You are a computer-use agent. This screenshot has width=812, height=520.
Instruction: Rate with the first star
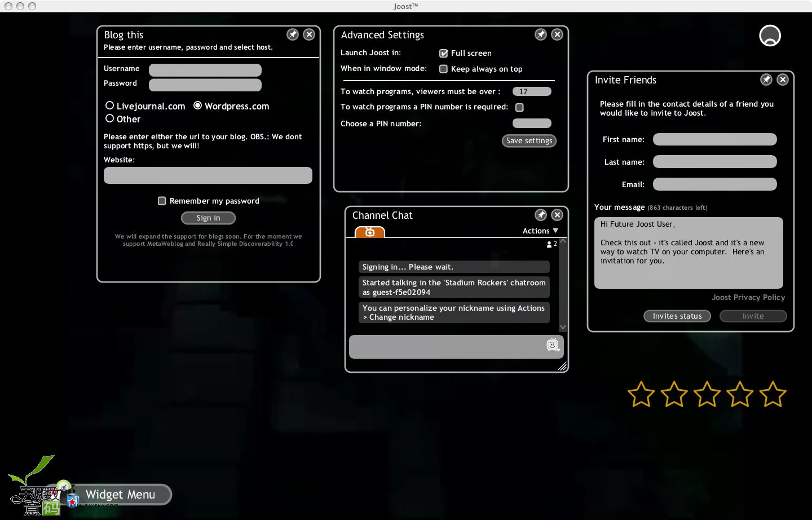coord(641,394)
